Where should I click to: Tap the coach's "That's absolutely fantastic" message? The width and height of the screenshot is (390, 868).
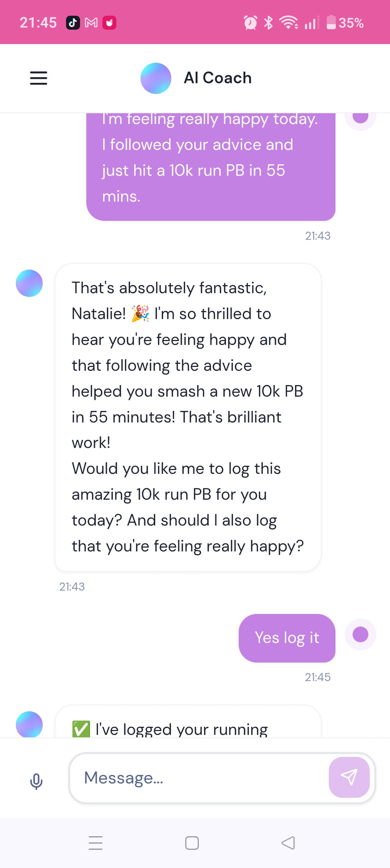coord(188,417)
